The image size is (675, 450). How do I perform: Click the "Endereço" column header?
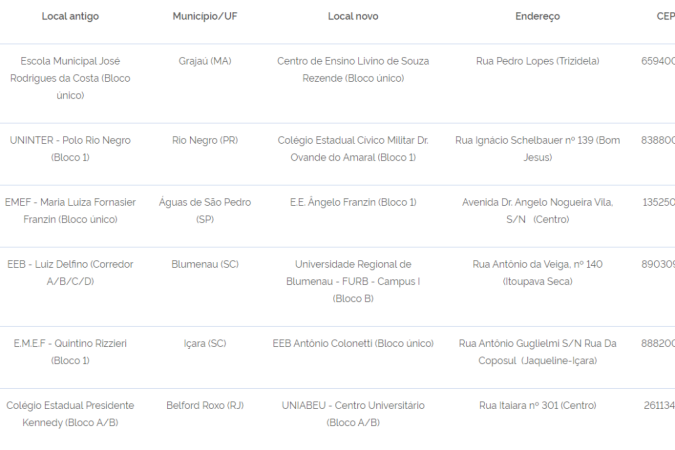pyautogui.click(x=537, y=16)
